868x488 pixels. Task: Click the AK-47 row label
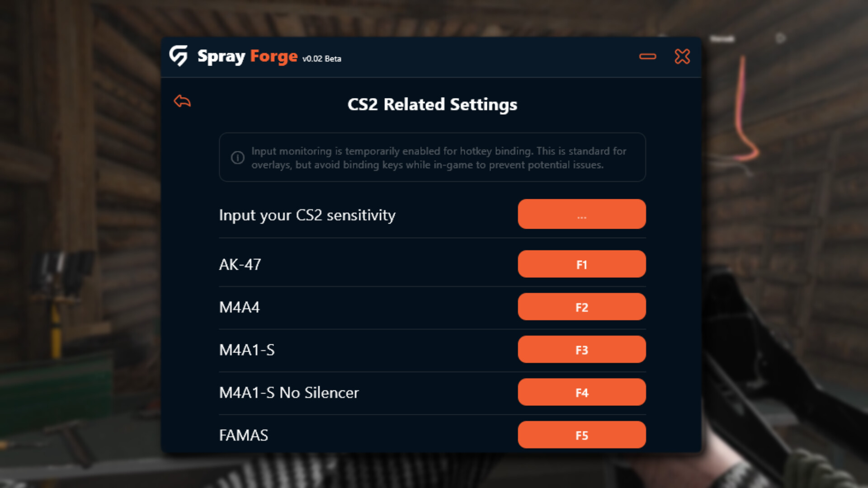240,265
